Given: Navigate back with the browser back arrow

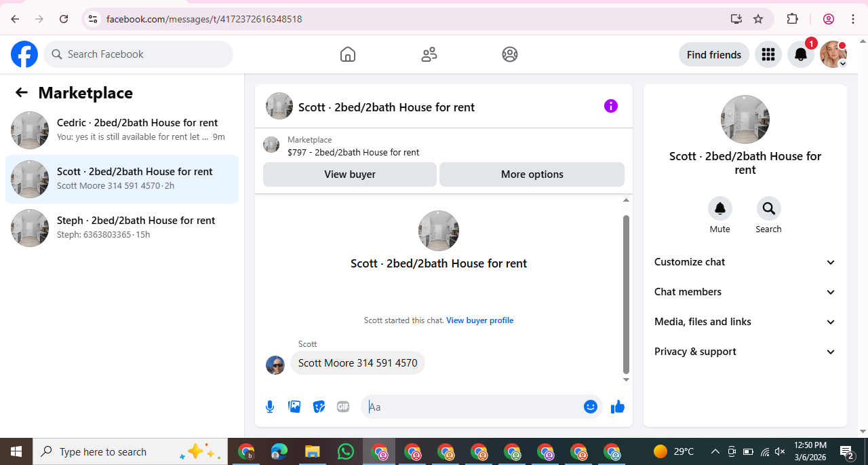Looking at the screenshot, I should coord(15,19).
